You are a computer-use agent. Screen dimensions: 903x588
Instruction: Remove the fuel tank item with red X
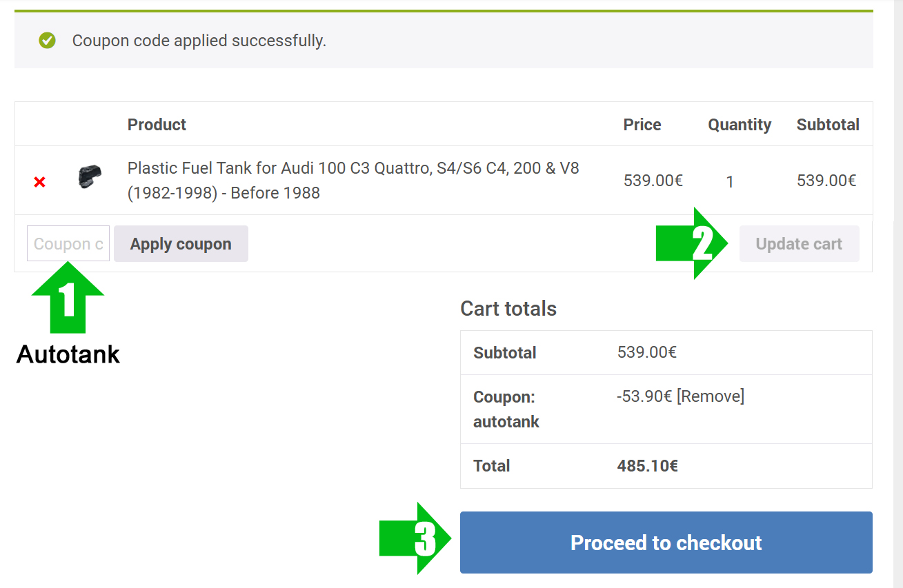[40, 182]
